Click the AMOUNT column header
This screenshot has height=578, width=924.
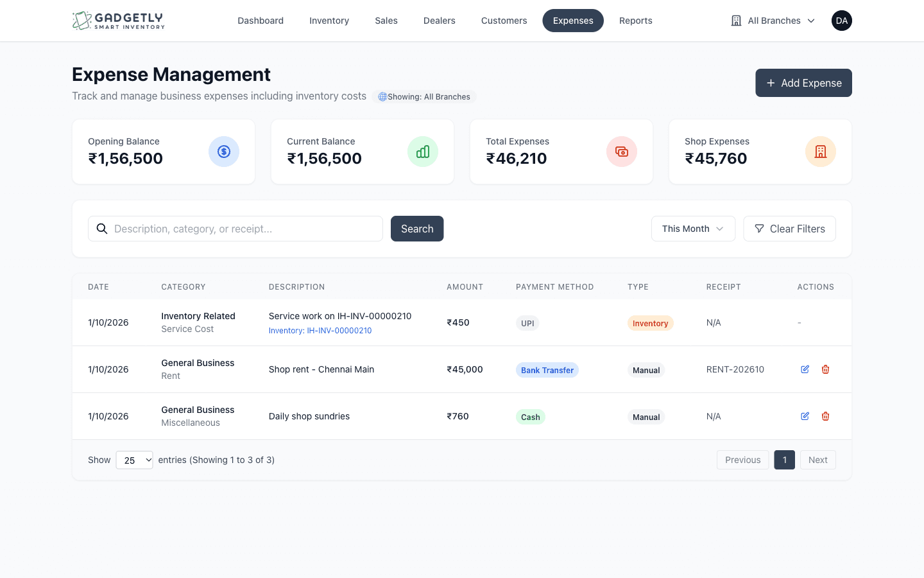[x=465, y=287]
